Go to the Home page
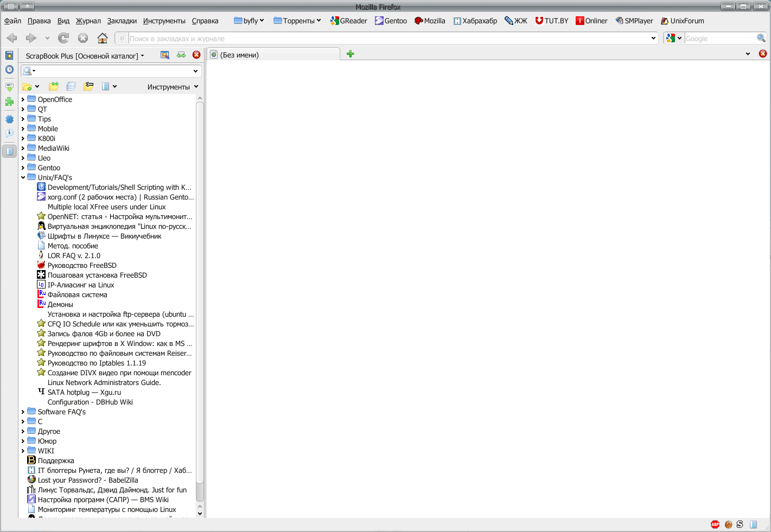 pos(102,38)
